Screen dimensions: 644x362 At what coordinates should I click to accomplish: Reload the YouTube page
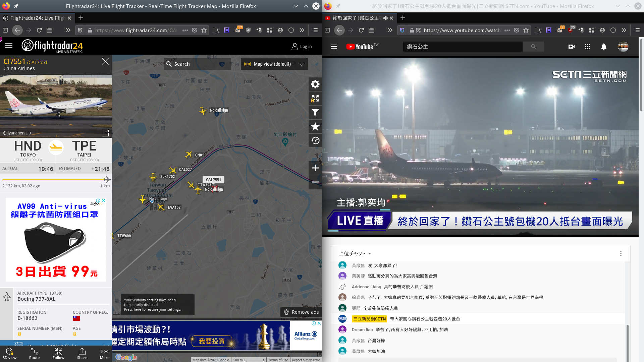coord(361,30)
